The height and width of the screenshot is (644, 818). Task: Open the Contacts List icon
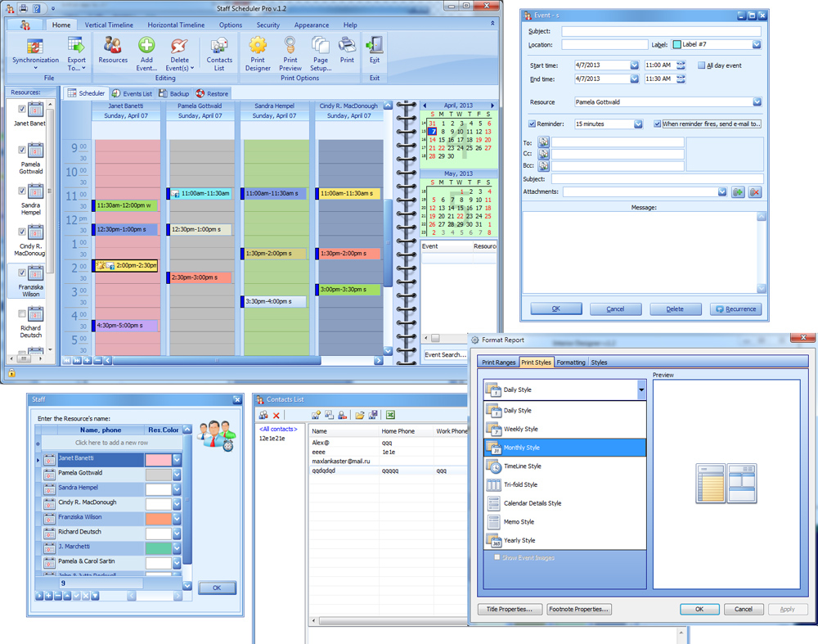pos(219,47)
